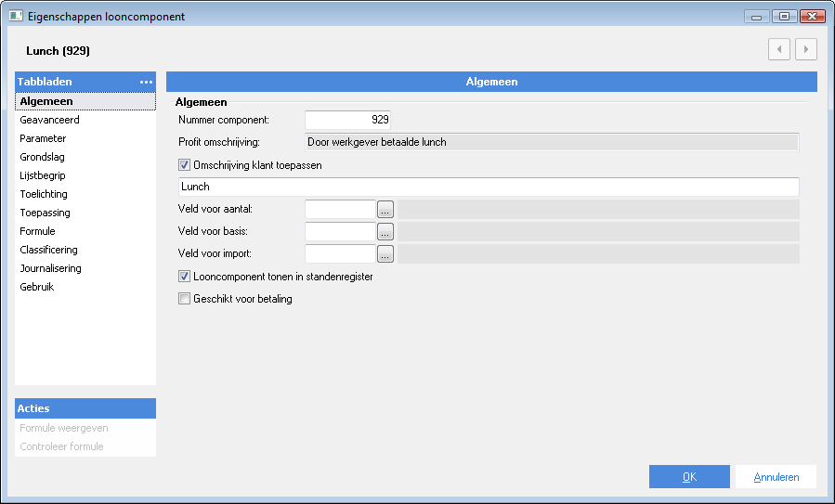This screenshot has width=835, height=504.
Task: Switch to the Classificering tab
Action: [x=85, y=250]
